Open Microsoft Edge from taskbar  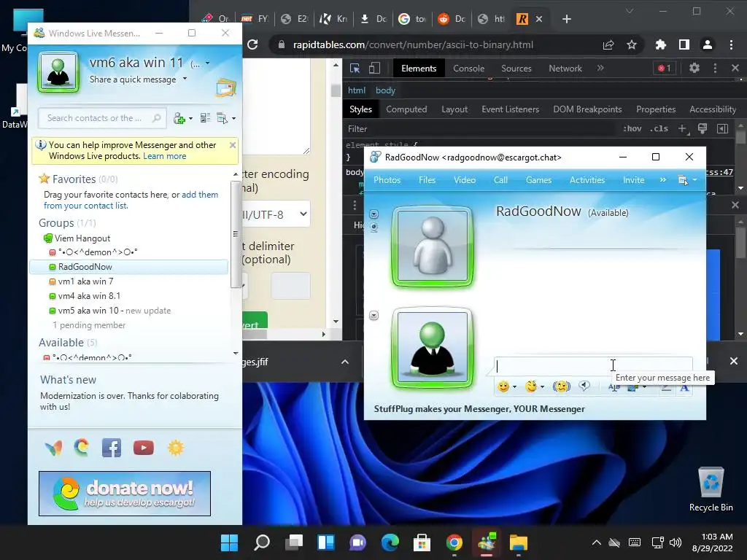390,542
